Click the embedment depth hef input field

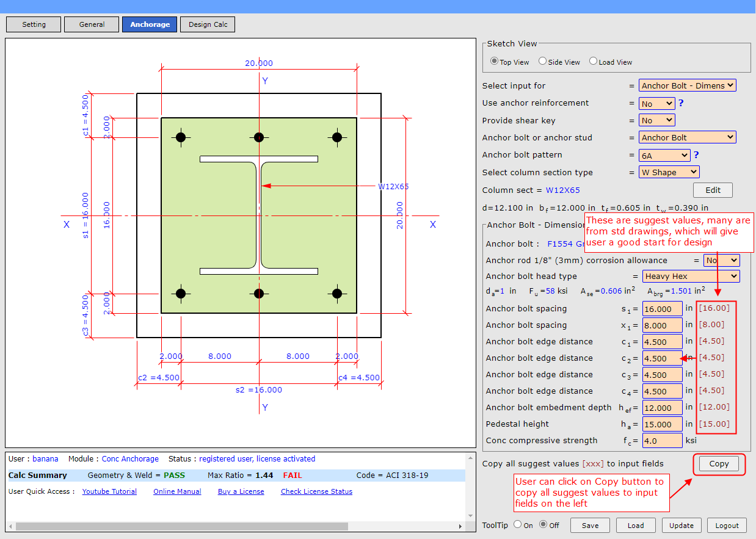pyautogui.click(x=662, y=408)
